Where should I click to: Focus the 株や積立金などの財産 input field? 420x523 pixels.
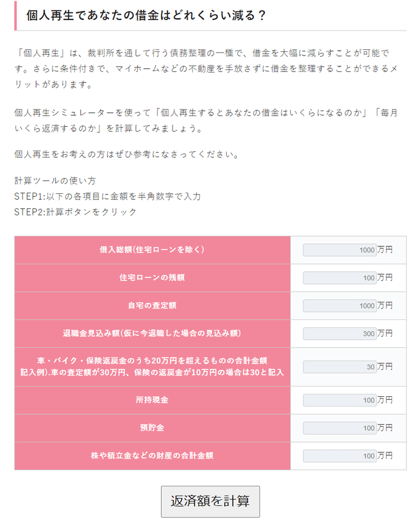click(339, 456)
